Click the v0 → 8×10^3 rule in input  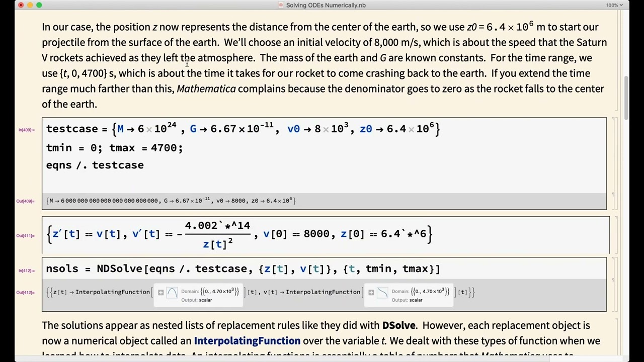coord(318,129)
